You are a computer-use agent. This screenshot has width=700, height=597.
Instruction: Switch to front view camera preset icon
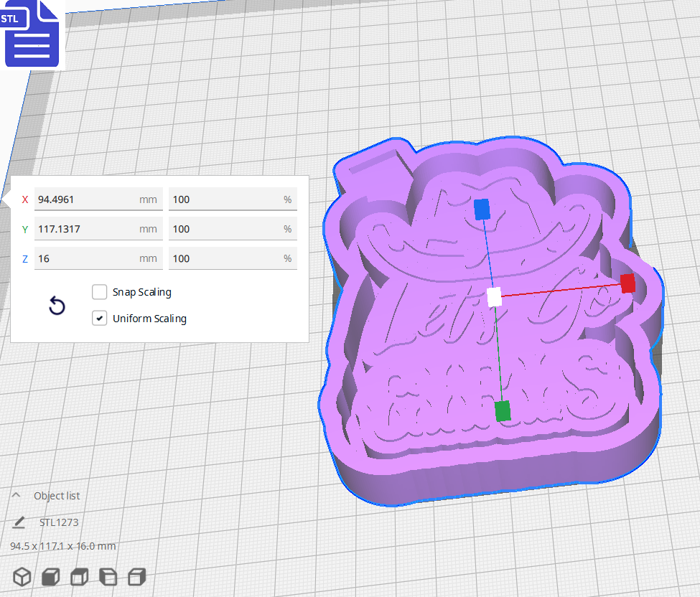pyautogui.click(x=50, y=576)
